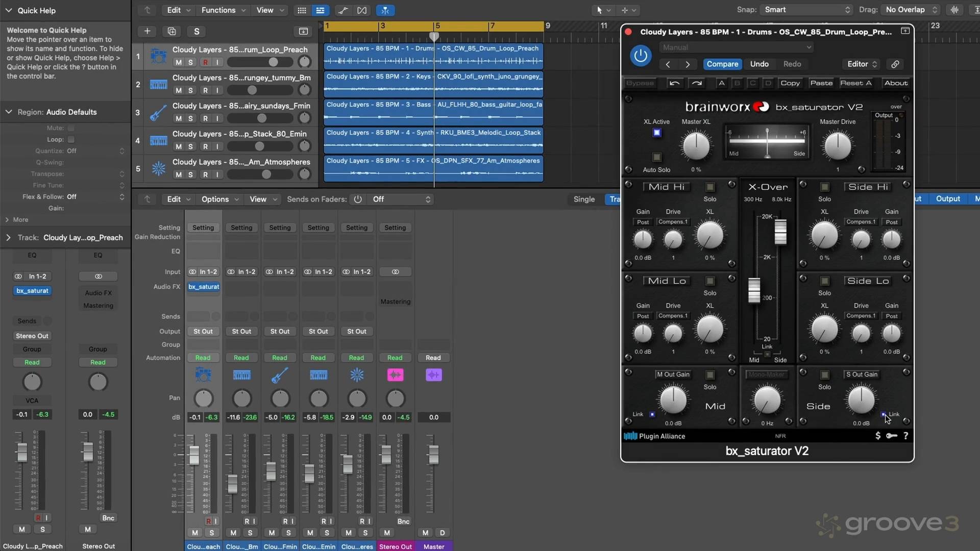Viewport: 980px width, 551px height.
Task: Open the Manual preset dropdown
Action: point(736,47)
